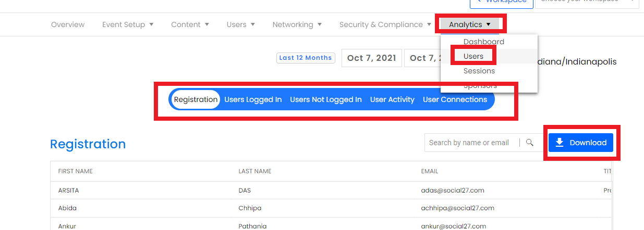The image size is (644, 230).
Task: Click the Download button
Action: [581, 143]
